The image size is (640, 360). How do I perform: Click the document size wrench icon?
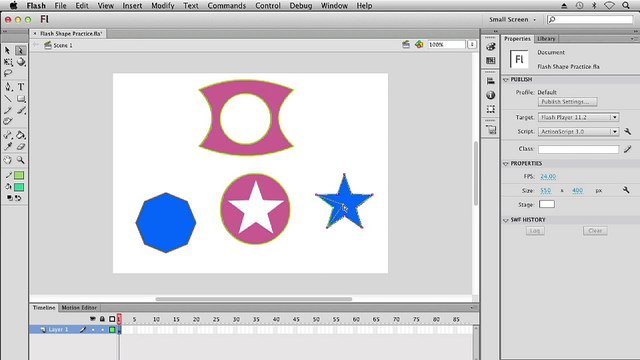click(626, 190)
